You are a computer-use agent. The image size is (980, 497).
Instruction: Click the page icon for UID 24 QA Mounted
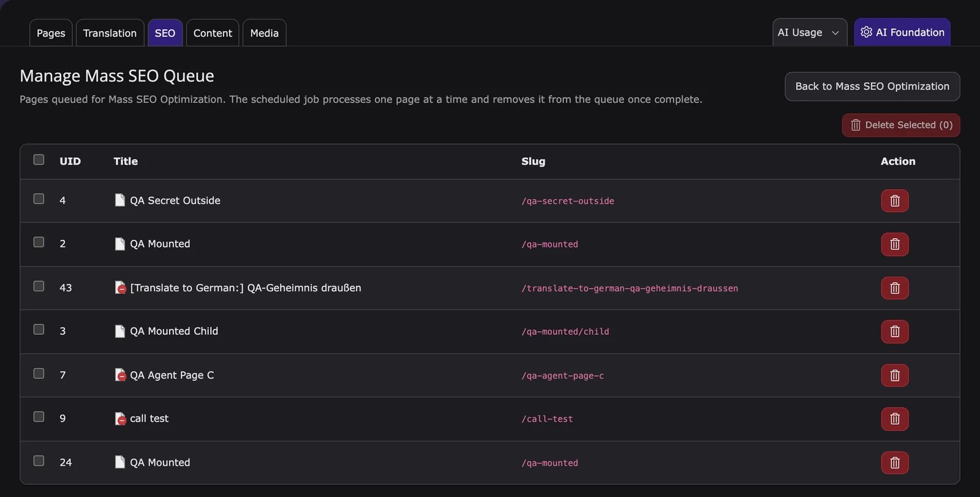[x=120, y=462]
